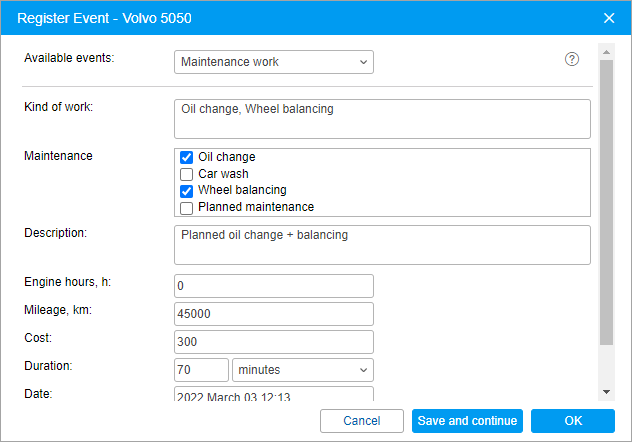The width and height of the screenshot is (632, 442).
Task: Open the Available events dropdown
Action: pyautogui.click(x=273, y=62)
